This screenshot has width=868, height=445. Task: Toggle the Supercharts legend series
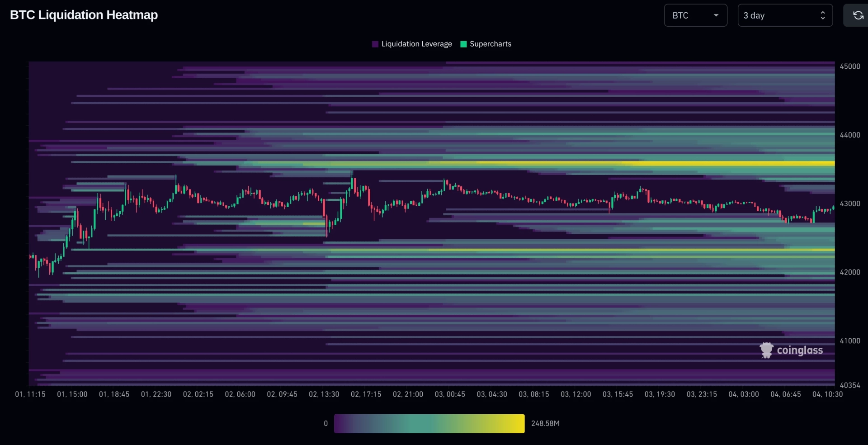tap(486, 44)
